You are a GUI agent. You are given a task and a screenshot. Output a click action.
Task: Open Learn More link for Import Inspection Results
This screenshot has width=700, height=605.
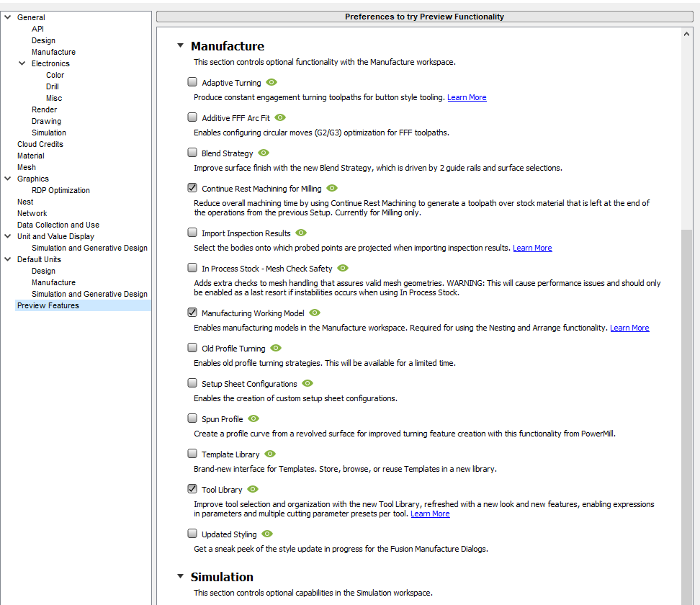pyautogui.click(x=532, y=248)
